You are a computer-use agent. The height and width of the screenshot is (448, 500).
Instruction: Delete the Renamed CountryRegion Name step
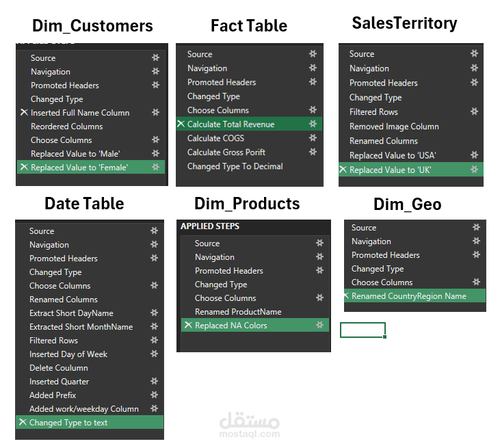345,295
